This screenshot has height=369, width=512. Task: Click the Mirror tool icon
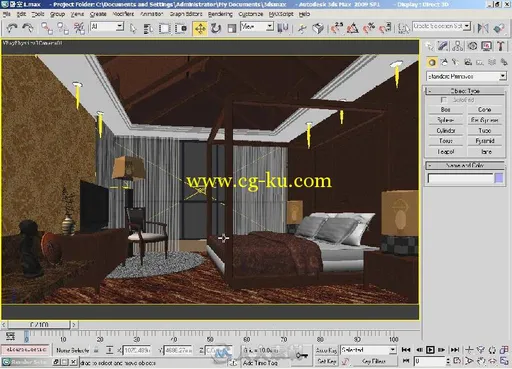click(483, 28)
